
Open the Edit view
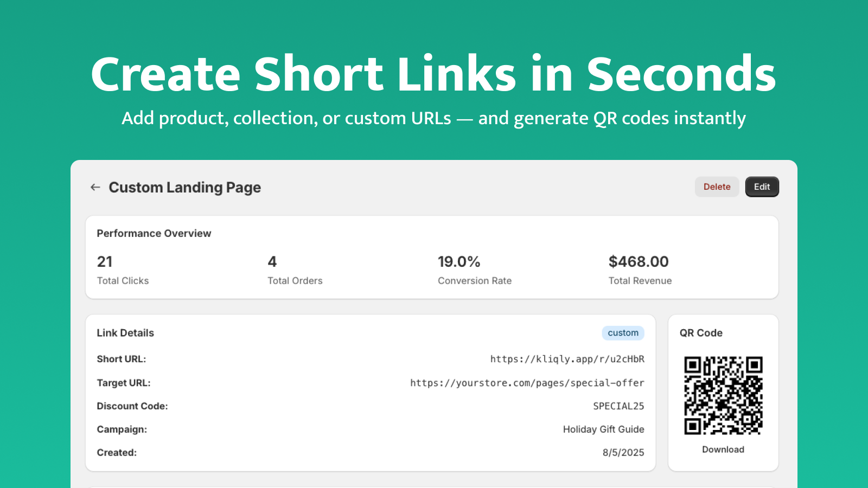[x=762, y=187]
